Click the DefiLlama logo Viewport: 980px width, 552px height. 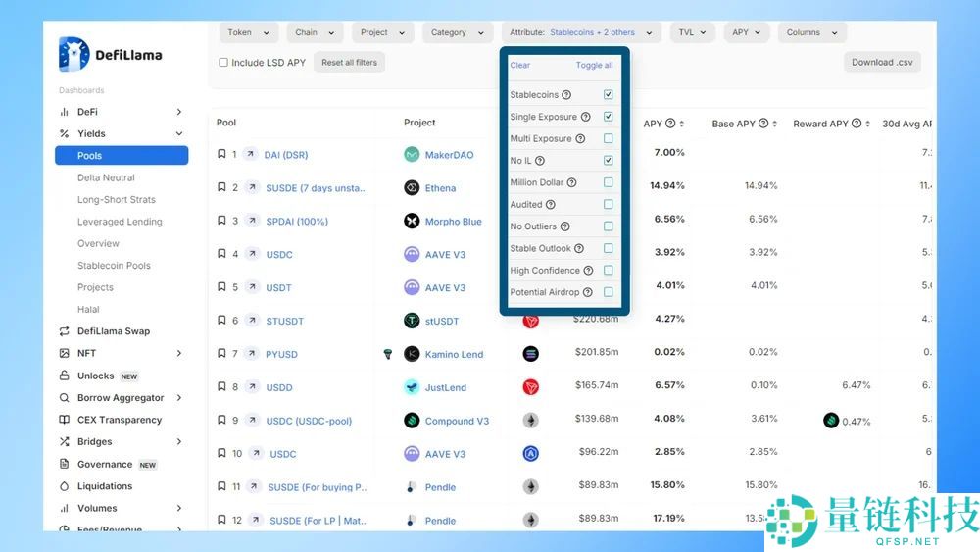tap(110, 54)
